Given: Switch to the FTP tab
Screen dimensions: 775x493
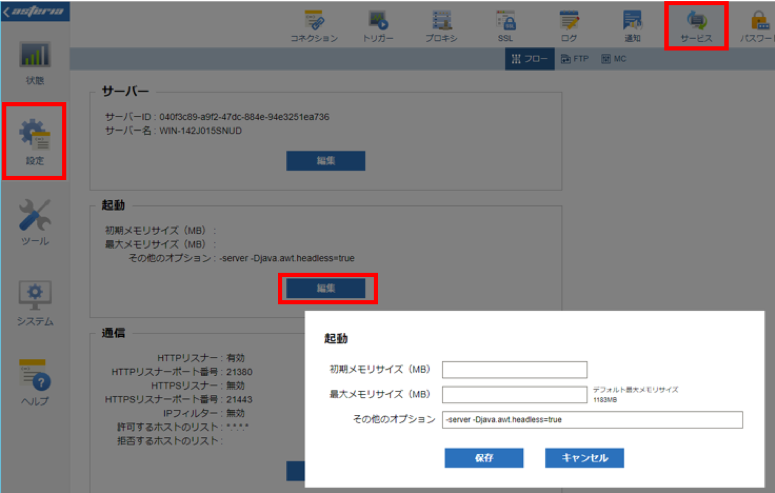Looking at the screenshot, I should point(575,59).
